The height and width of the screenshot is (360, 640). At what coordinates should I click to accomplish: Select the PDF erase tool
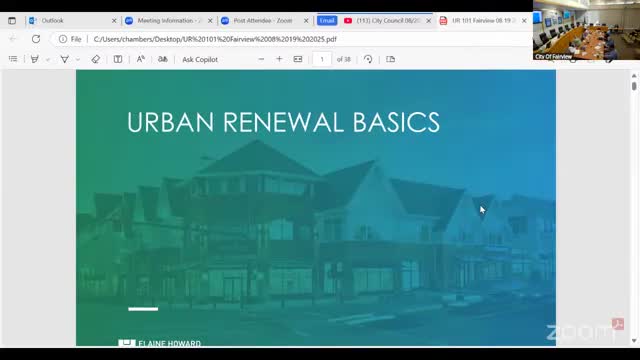tap(96, 59)
